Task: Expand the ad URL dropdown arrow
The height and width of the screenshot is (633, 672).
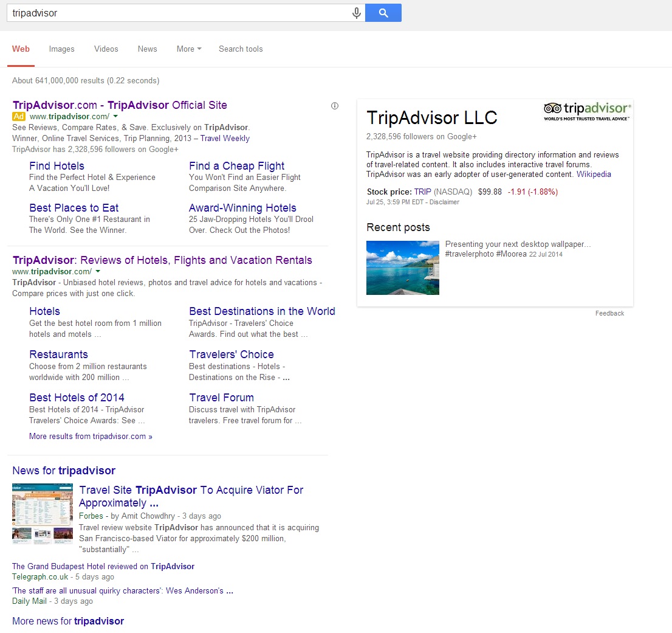Action: pyautogui.click(x=115, y=117)
